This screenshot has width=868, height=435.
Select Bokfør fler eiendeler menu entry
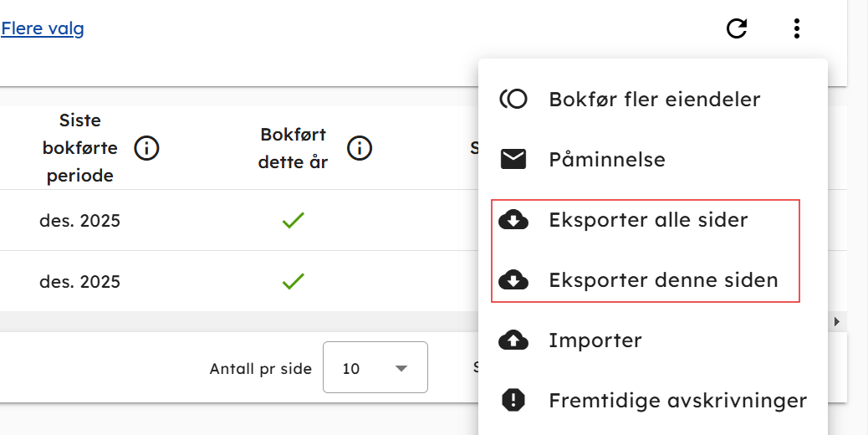tap(654, 100)
